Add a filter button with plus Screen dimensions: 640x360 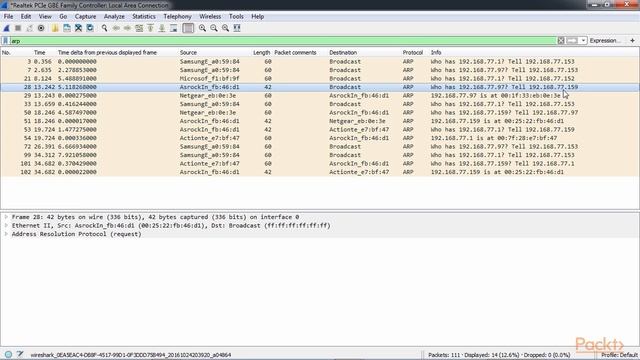[x=632, y=40]
